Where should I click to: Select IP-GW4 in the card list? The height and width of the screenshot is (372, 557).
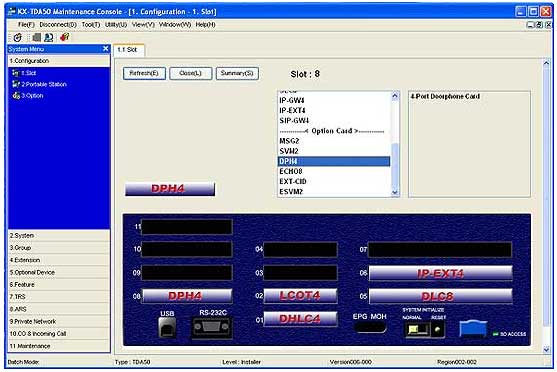click(334, 101)
